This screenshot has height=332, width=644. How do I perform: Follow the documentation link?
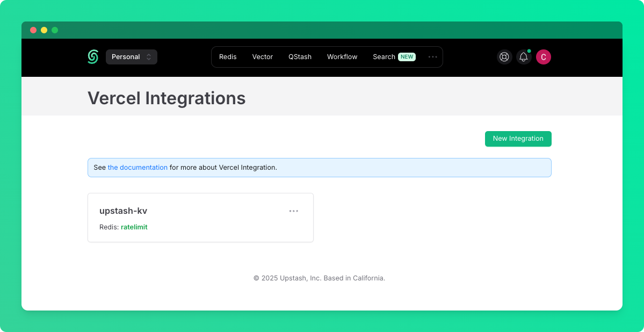point(138,168)
